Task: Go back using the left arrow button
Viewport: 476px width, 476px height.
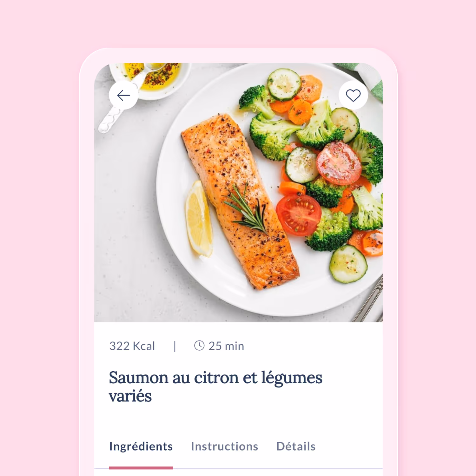Action: click(x=123, y=95)
